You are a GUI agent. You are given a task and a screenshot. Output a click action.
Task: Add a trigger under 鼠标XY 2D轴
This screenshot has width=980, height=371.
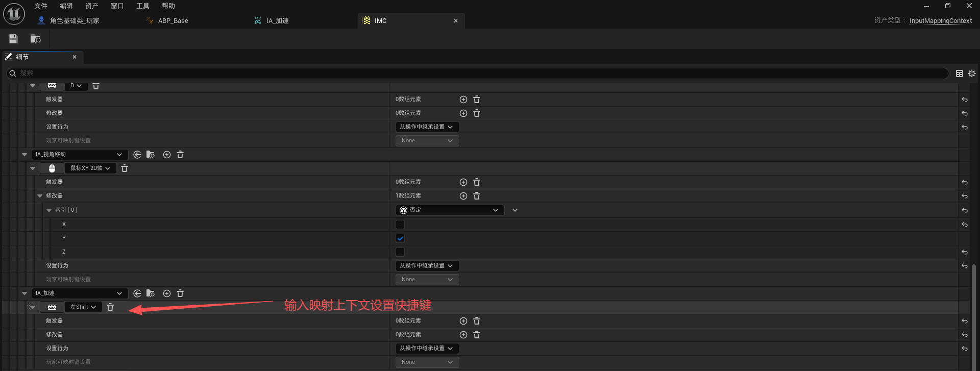pos(463,182)
